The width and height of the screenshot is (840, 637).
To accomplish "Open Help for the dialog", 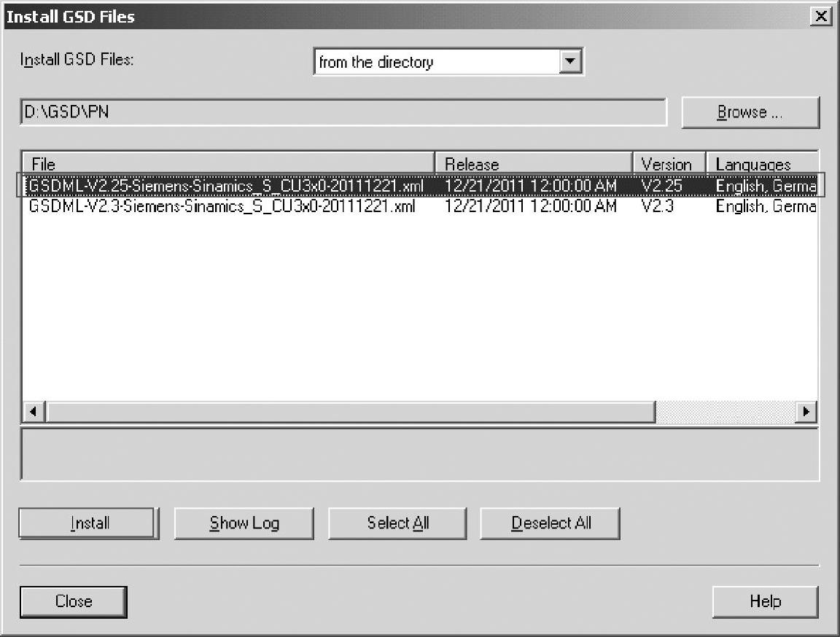I will 766,602.
